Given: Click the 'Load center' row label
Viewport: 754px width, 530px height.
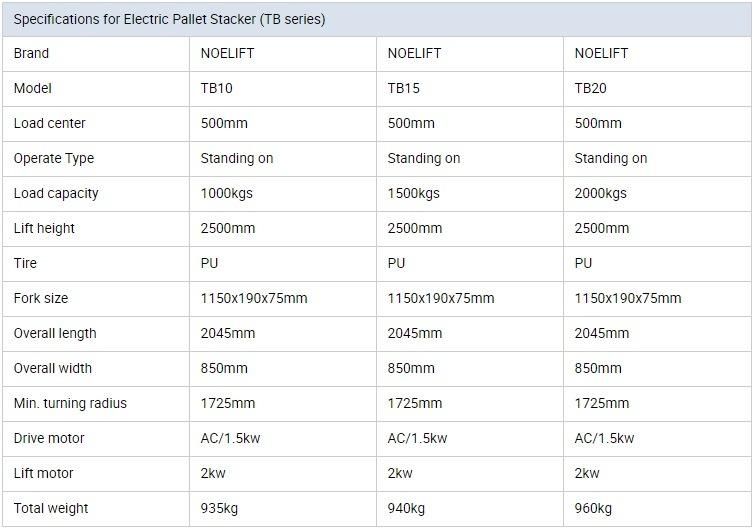Looking at the screenshot, I should point(50,124).
